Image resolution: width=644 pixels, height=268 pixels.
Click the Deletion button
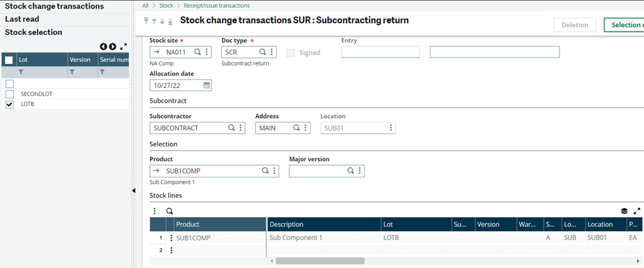coord(574,25)
